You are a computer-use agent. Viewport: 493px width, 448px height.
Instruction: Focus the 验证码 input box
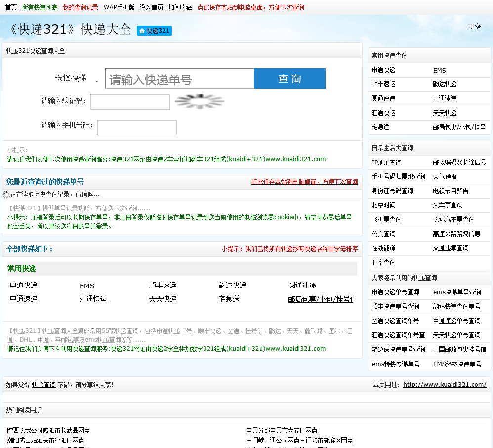pos(130,102)
